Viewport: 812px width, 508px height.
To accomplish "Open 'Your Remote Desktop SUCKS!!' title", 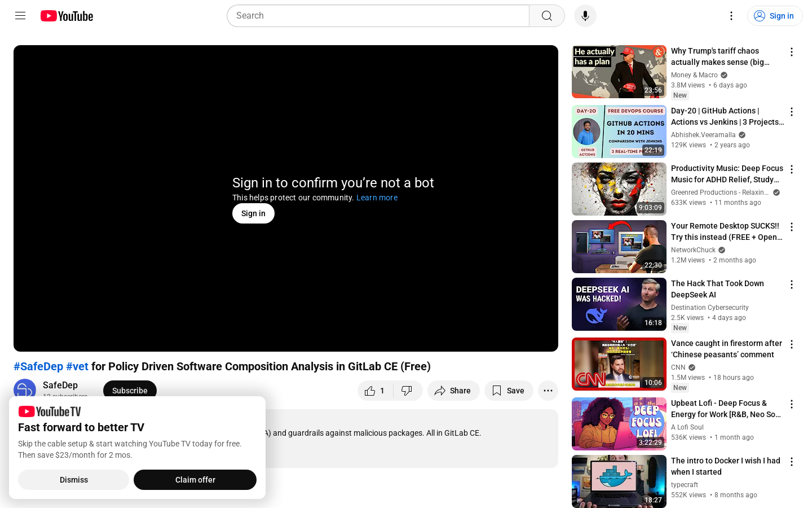I will pyautogui.click(x=727, y=231).
